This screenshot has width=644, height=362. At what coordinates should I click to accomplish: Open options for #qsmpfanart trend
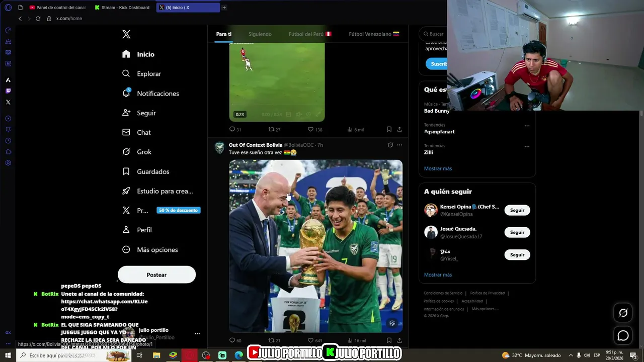[x=527, y=126]
